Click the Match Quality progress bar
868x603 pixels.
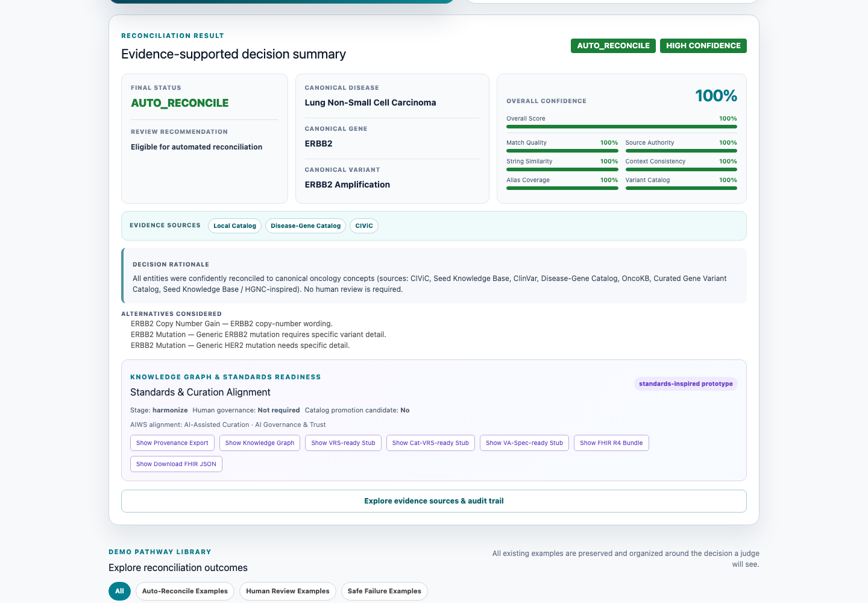[562, 151]
